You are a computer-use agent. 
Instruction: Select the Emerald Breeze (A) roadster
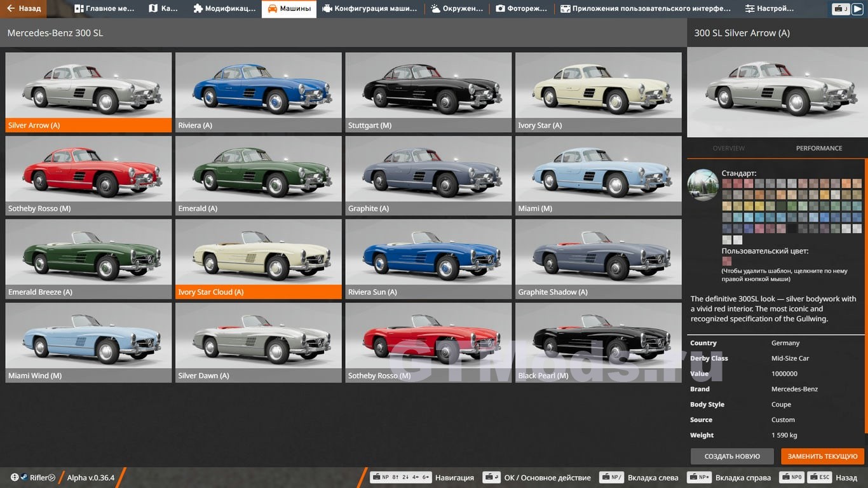88,259
